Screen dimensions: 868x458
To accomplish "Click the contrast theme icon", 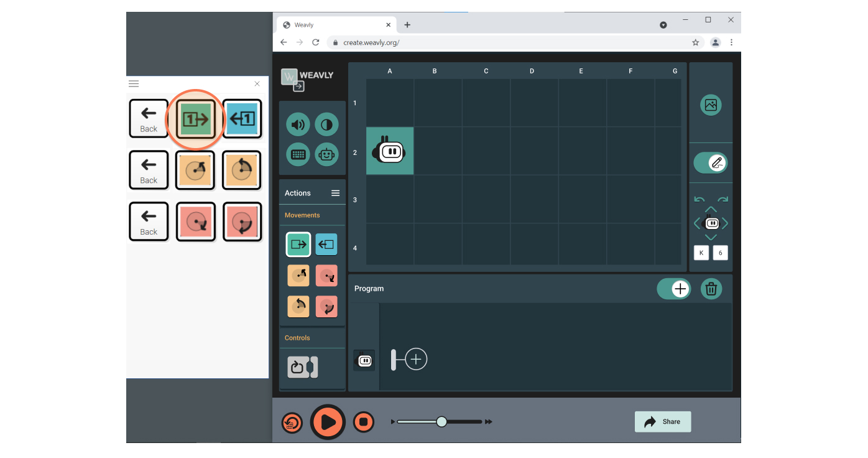I will pos(326,124).
